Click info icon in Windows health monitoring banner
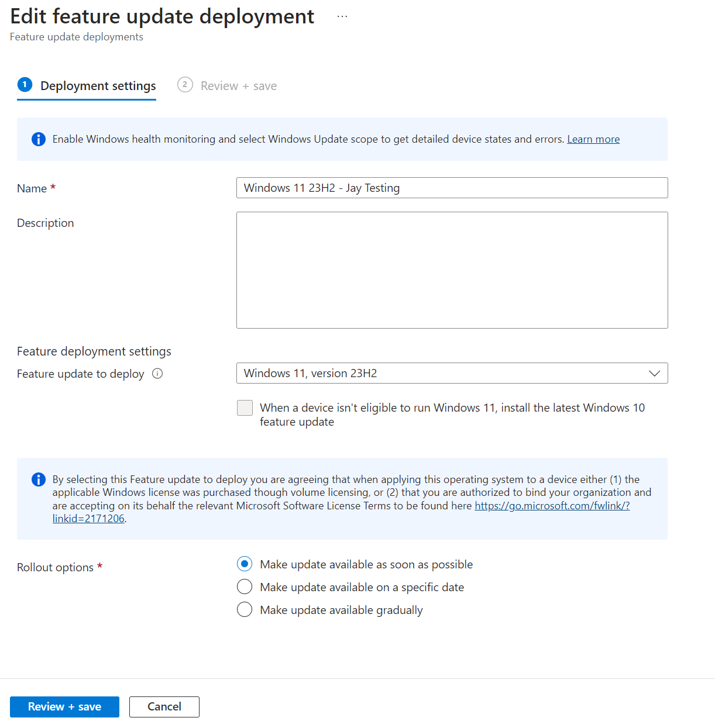Image resolution: width=715 pixels, height=728 pixels. 39,139
